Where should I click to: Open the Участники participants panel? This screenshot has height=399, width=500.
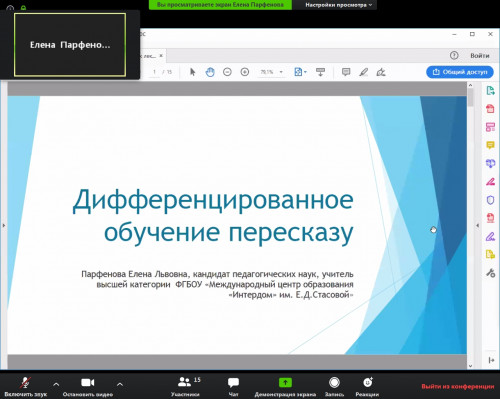click(x=185, y=387)
